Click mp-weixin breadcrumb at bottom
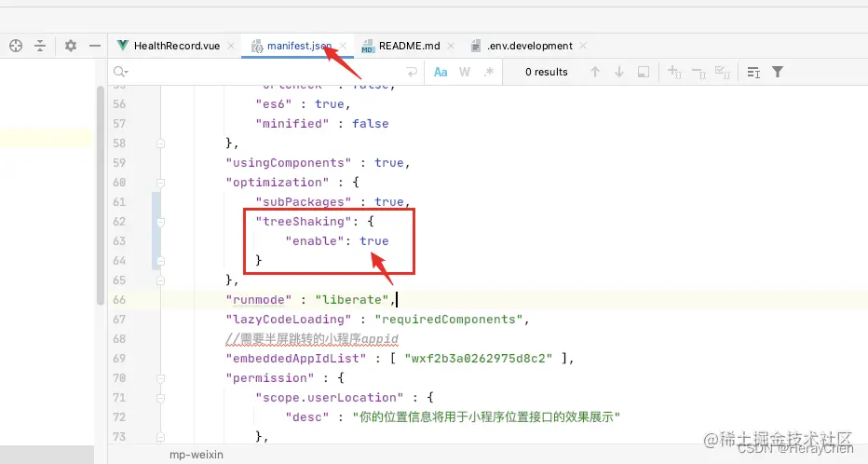Viewport: 868px width, 464px height. pos(197,455)
